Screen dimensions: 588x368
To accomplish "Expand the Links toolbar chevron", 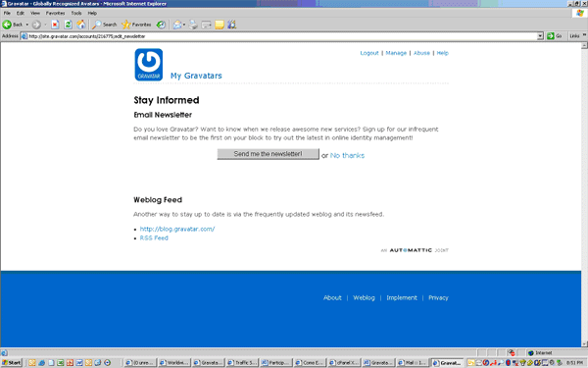I will pyautogui.click(x=584, y=35).
